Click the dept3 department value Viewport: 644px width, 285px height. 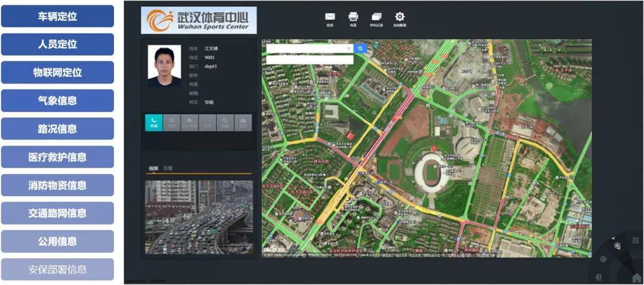(x=210, y=66)
